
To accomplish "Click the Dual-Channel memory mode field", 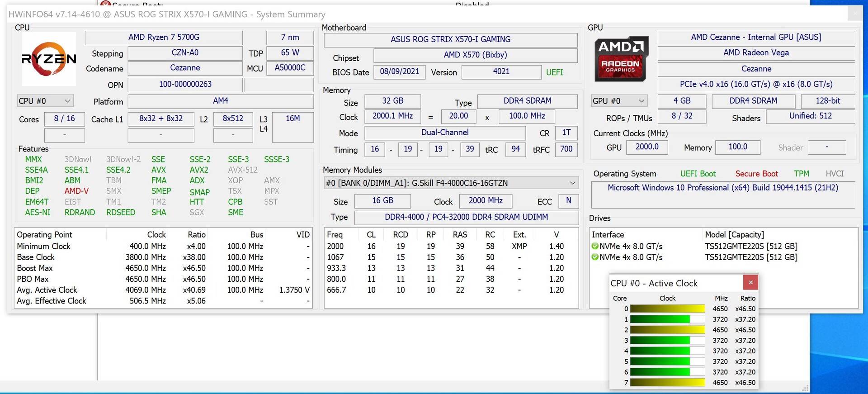I will 445,133.
